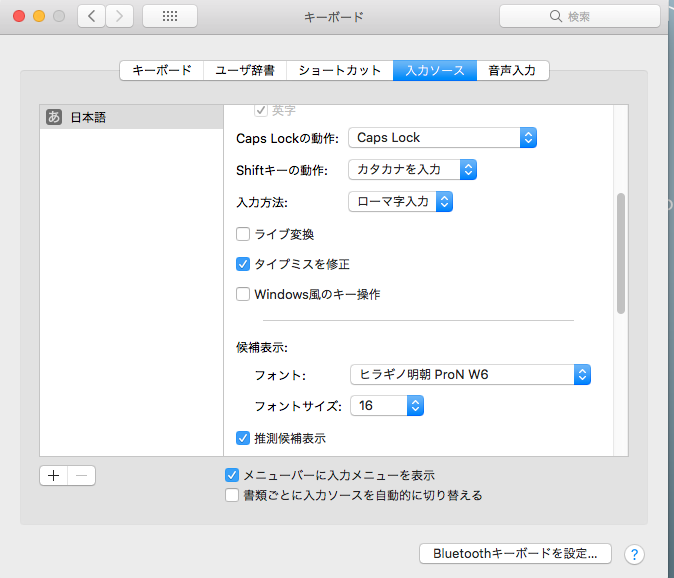674x578 pixels.
Task: Open the help question mark button
Action: 633,553
